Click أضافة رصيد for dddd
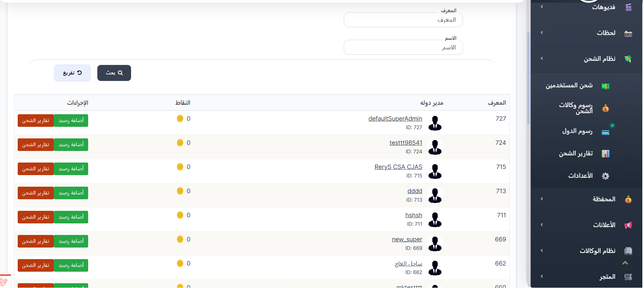The width and height of the screenshot is (644, 288). coord(71,193)
